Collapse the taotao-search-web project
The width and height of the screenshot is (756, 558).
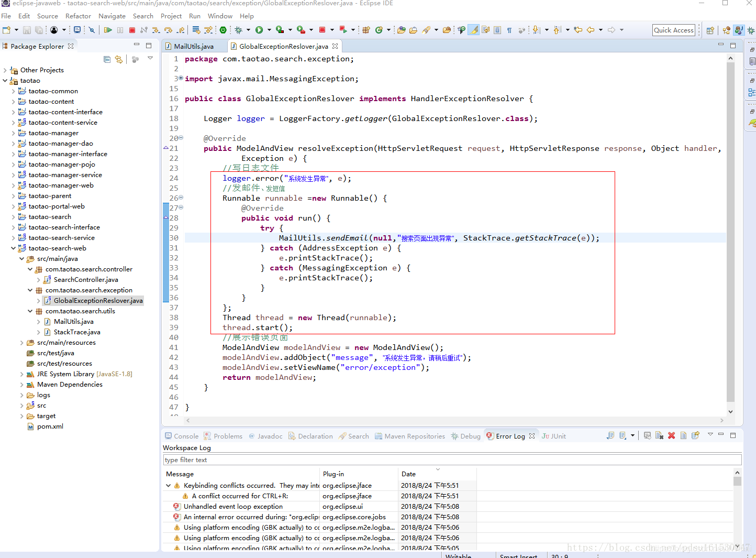[x=14, y=248]
